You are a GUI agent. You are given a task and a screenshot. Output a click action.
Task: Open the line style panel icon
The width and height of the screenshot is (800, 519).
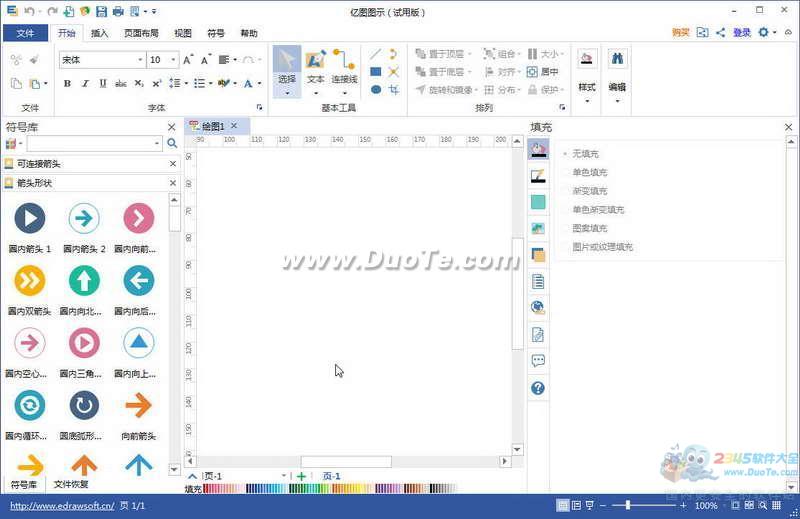click(538, 176)
